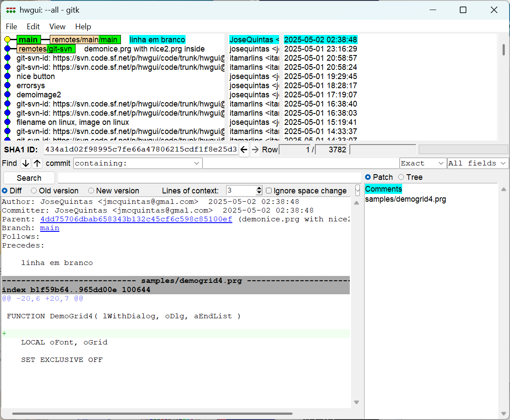Enable Ignore space change checkbox

[x=269, y=191]
